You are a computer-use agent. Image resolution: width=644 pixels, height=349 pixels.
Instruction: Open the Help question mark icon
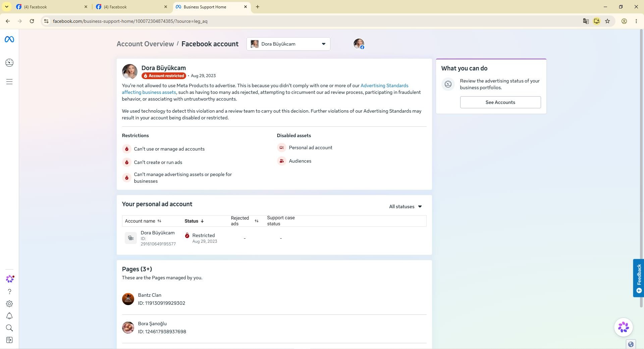(x=9, y=292)
